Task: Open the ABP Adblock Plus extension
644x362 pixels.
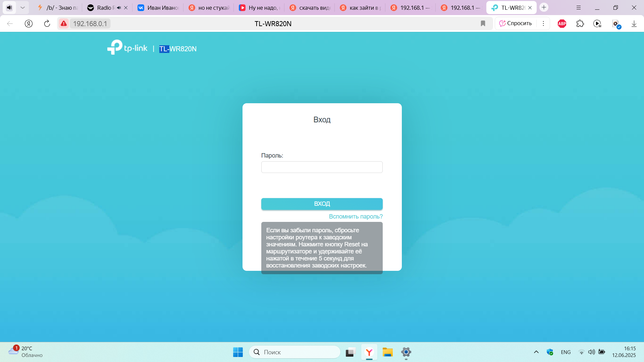Action: point(562,23)
